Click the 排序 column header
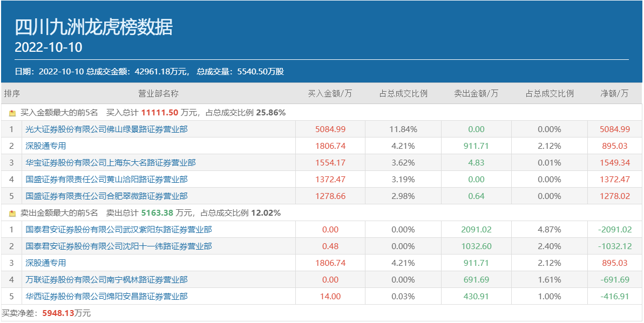The height and width of the screenshot is (323, 644). tap(12, 94)
